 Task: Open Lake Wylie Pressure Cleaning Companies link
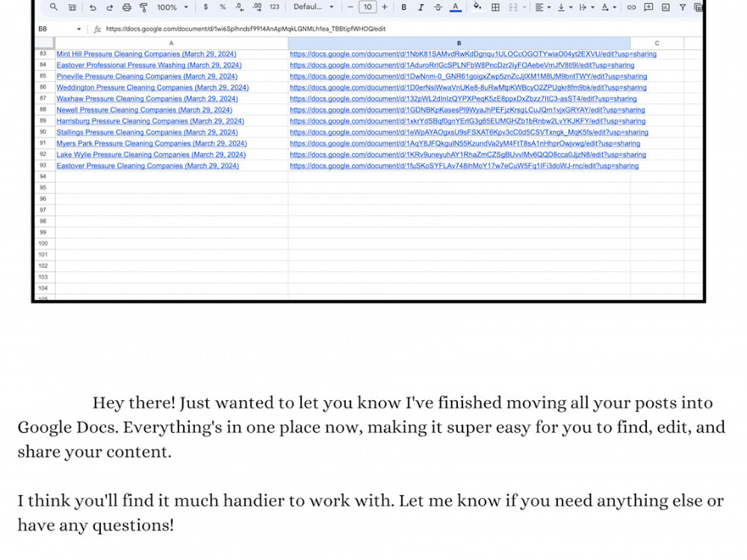click(151, 155)
